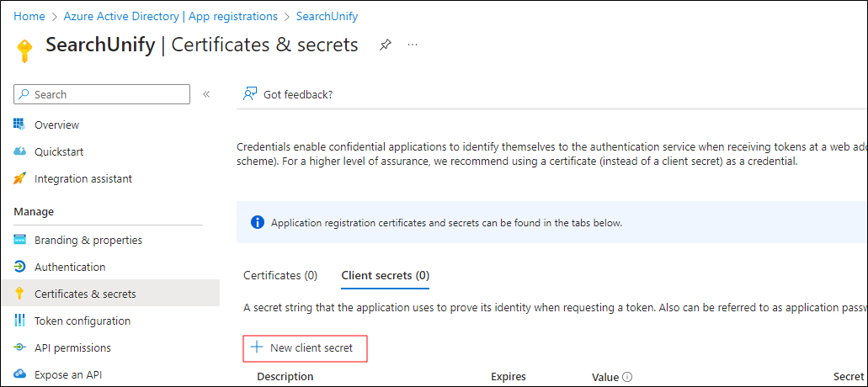Viewport: 868px width, 387px height.
Task: Open Branding & properties page
Action: [x=88, y=240]
